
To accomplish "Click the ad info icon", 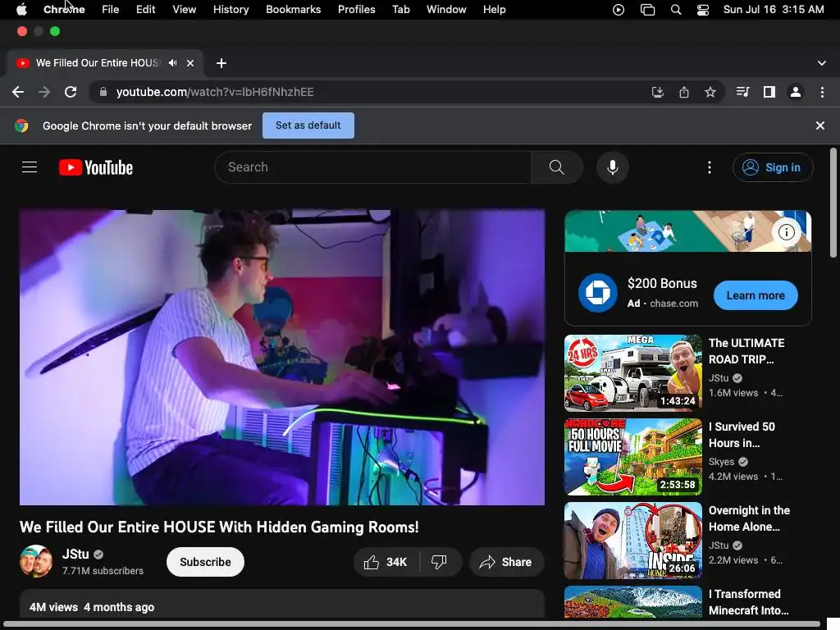I will [787, 232].
